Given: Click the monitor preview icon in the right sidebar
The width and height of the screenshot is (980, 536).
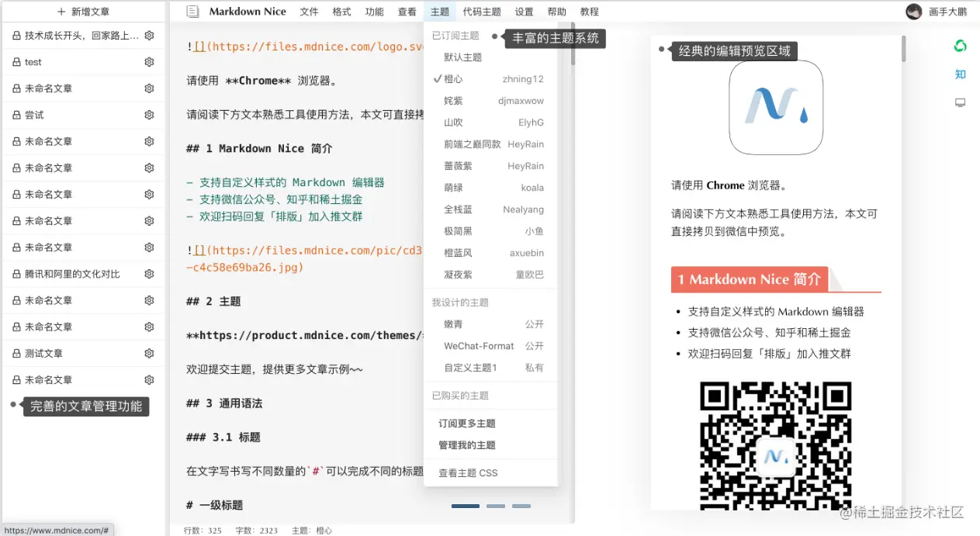Looking at the screenshot, I should [x=961, y=102].
